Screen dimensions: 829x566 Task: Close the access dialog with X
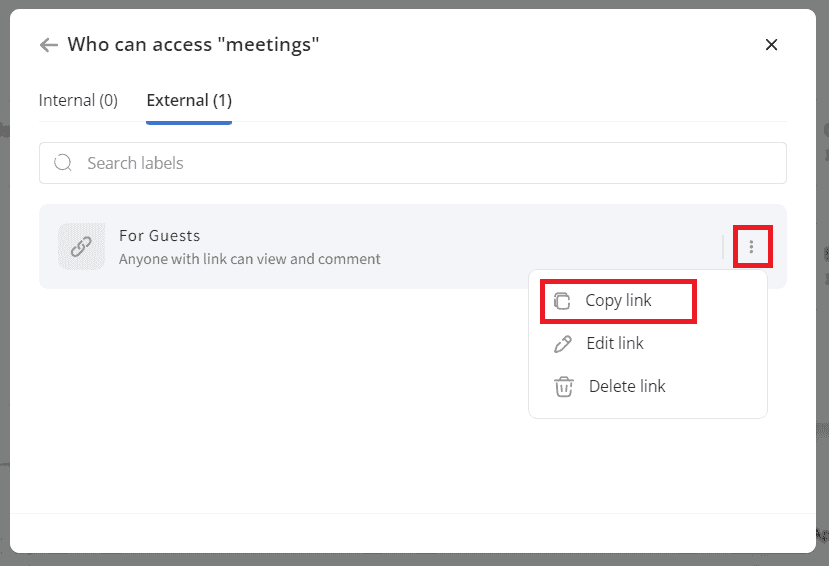[771, 45]
